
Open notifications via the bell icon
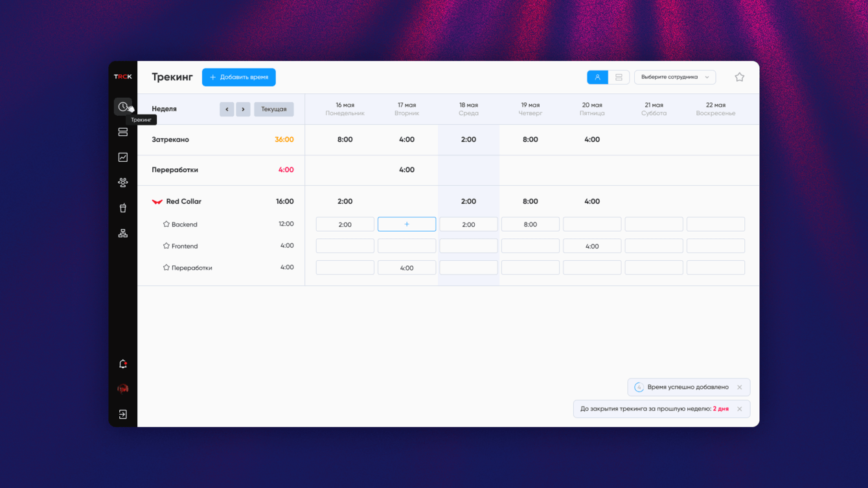point(122,363)
